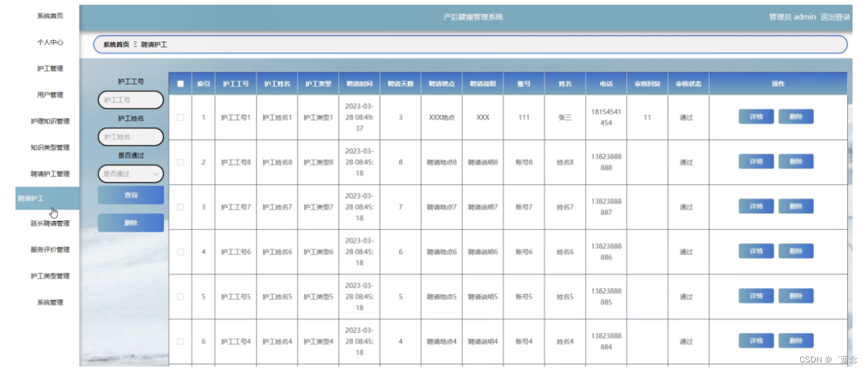Delete the row for 姓名7
Image resolution: width=868 pixels, height=370 pixels.
pyautogui.click(x=796, y=206)
